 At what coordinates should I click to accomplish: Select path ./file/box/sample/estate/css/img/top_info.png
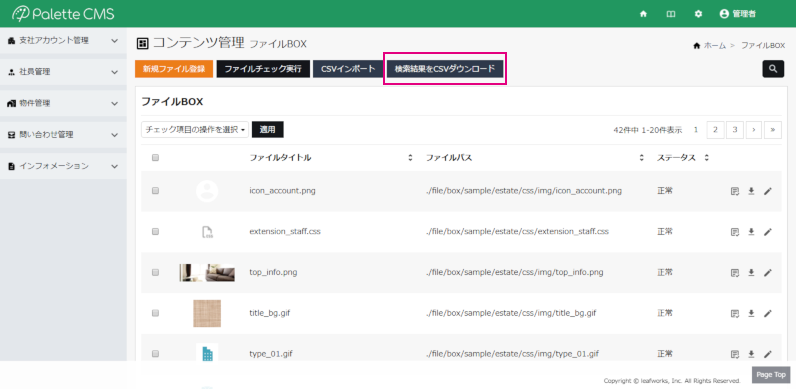pos(515,272)
